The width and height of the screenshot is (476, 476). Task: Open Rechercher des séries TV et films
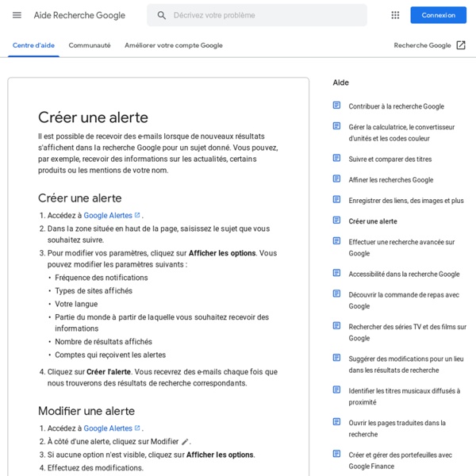[x=408, y=332]
